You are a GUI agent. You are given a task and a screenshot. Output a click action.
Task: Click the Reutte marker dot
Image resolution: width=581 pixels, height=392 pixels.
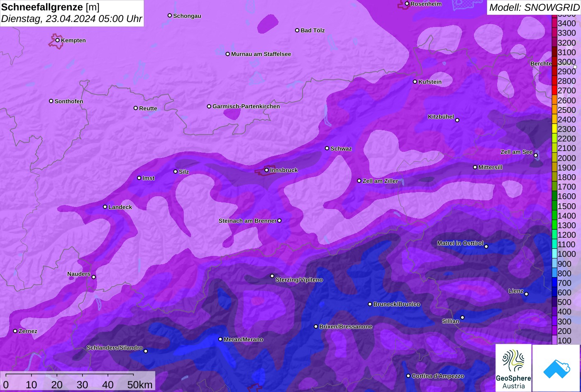pos(136,108)
